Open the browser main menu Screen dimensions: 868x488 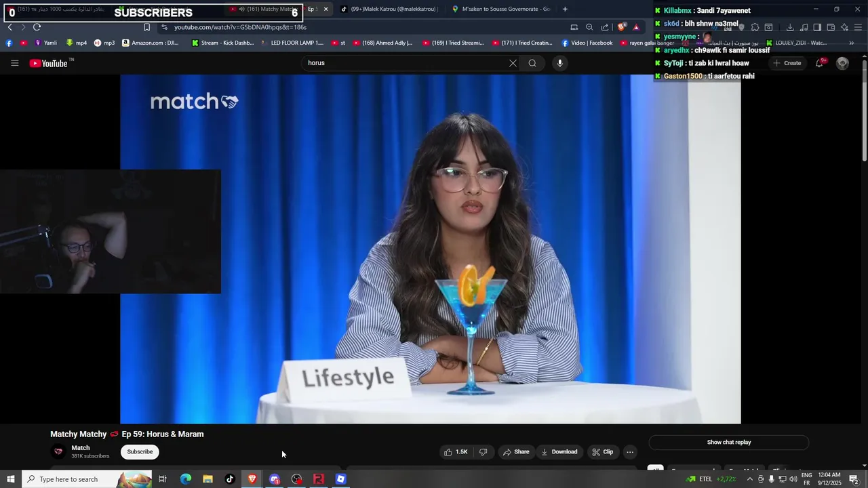coord(858,27)
